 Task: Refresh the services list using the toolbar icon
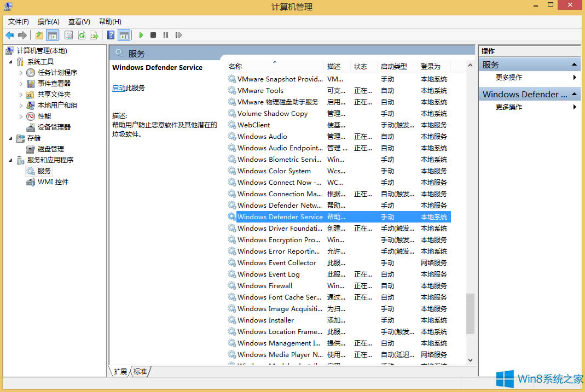(x=82, y=35)
